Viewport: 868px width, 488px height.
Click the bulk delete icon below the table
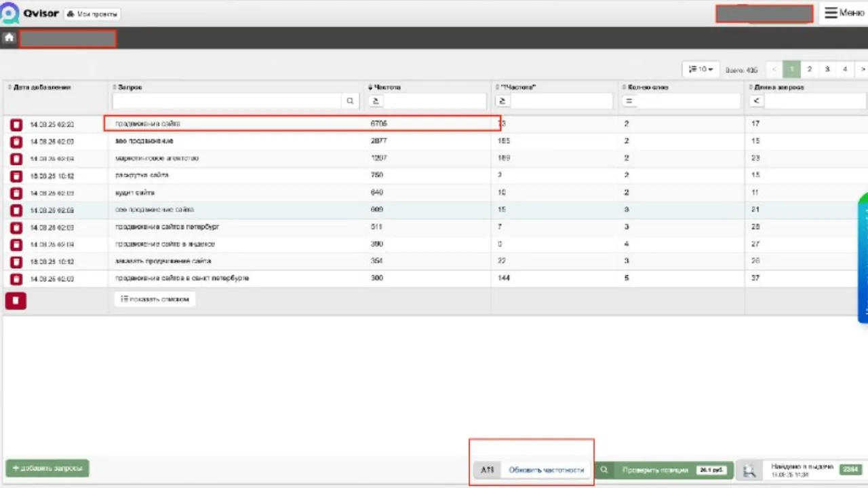click(16, 301)
